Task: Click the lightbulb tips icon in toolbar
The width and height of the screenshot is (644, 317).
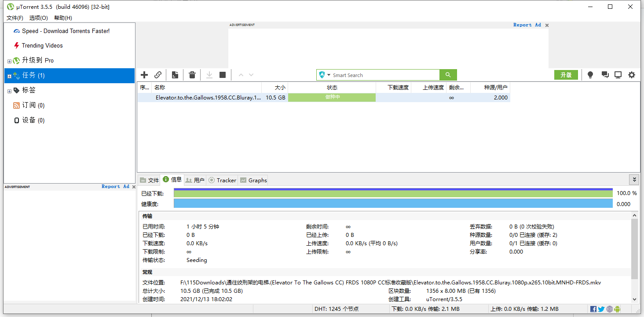Action: 590,75
